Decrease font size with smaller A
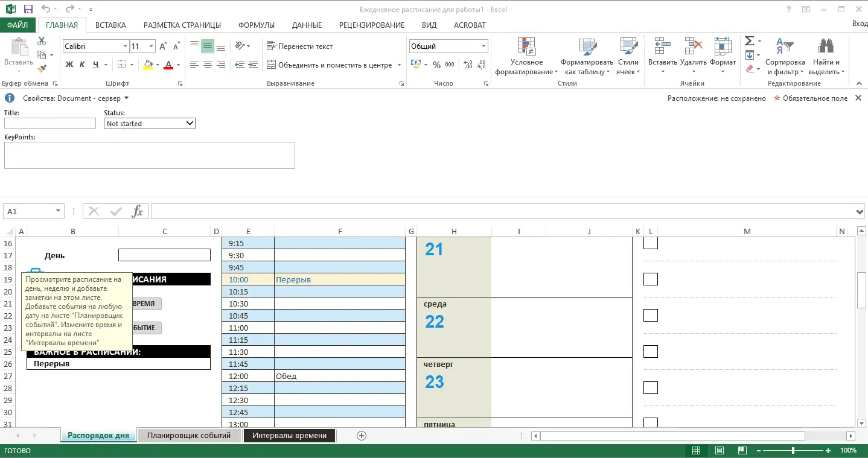The width and height of the screenshot is (868, 458). tap(176, 46)
